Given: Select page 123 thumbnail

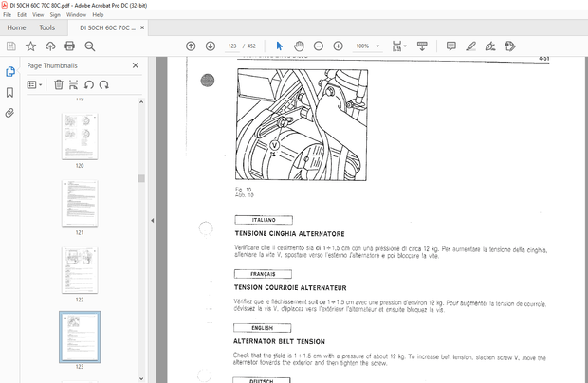Looking at the screenshot, I should tap(80, 337).
